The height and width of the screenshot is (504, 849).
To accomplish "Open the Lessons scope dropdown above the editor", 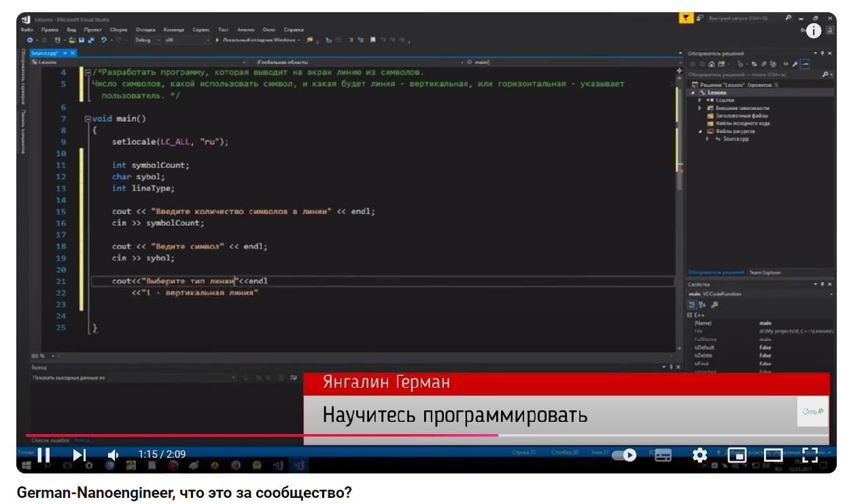I will (x=139, y=62).
